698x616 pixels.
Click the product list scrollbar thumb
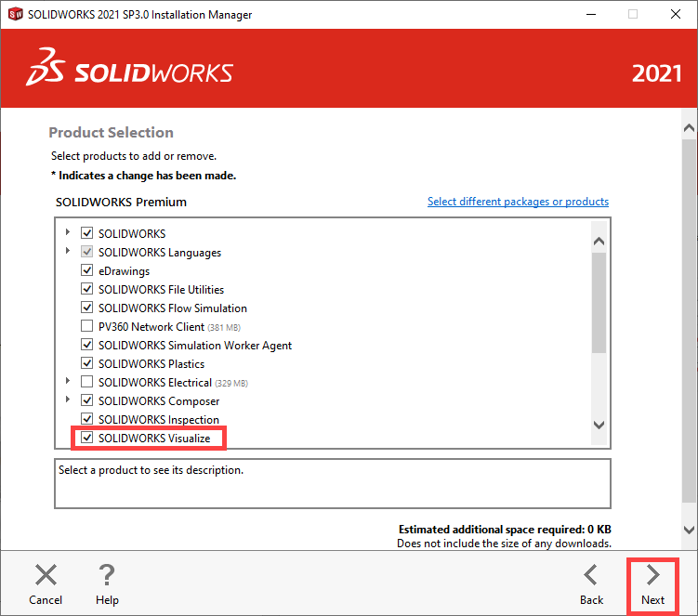tap(599, 303)
